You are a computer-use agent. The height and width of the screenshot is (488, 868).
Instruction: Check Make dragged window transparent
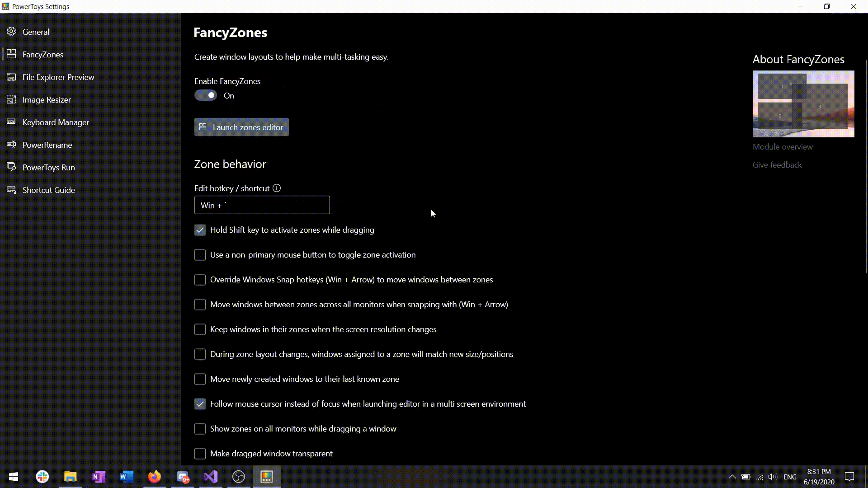click(x=200, y=454)
